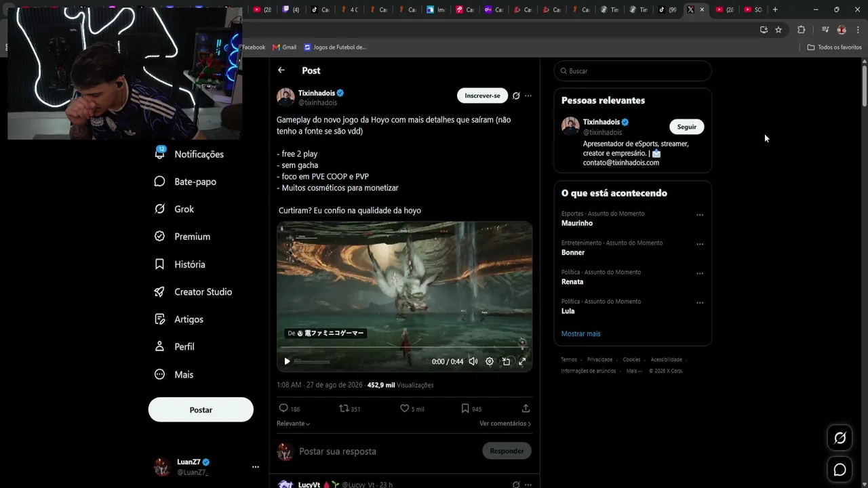
Task: Go back using the Post arrow
Action: (281, 70)
